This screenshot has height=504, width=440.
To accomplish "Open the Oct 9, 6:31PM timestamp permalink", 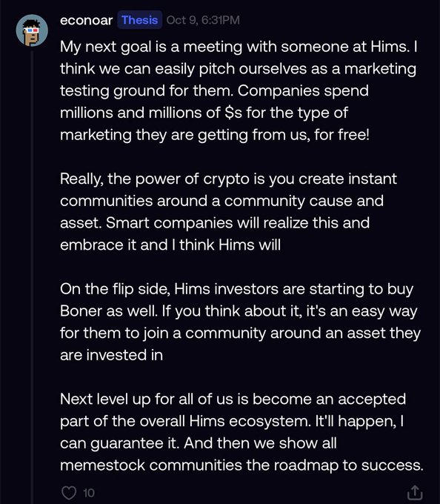I will [203, 20].
